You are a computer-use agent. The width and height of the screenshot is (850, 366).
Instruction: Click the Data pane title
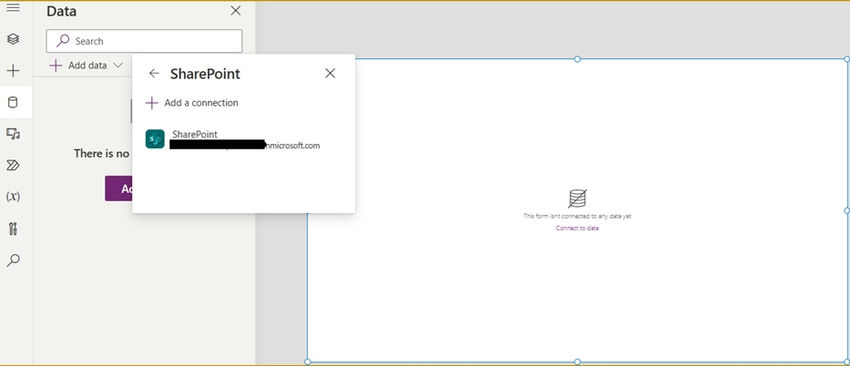click(x=61, y=11)
